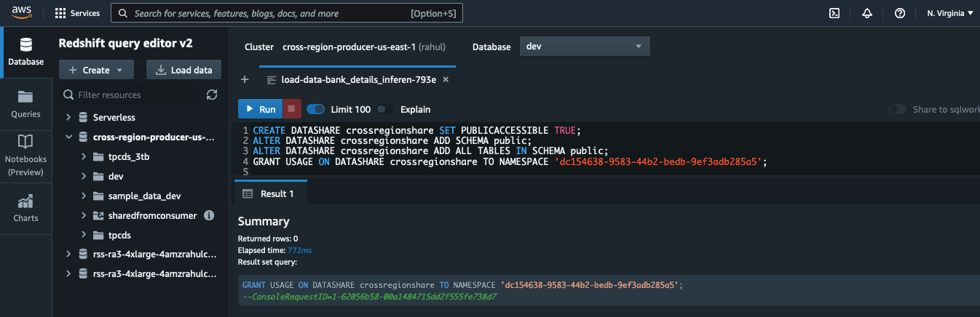Select the dev folder label in tree

(116, 176)
